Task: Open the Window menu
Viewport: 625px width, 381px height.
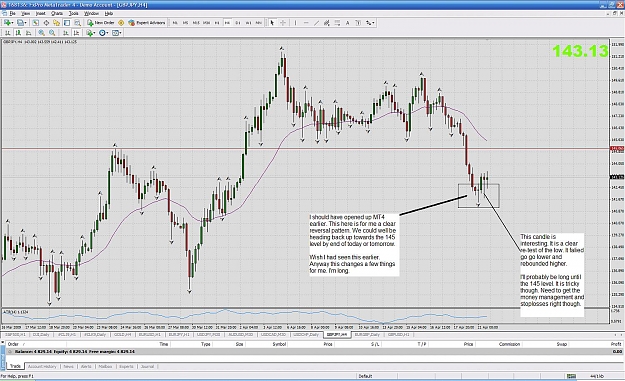Action: coord(91,14)
